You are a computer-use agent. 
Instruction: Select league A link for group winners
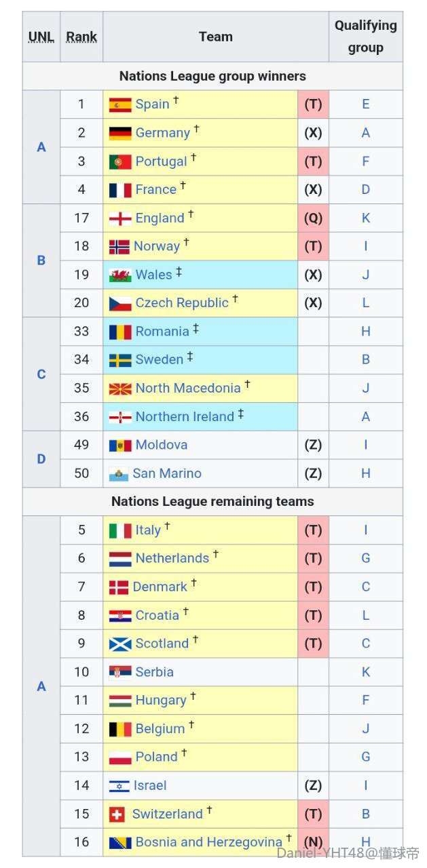pos(41,147)
